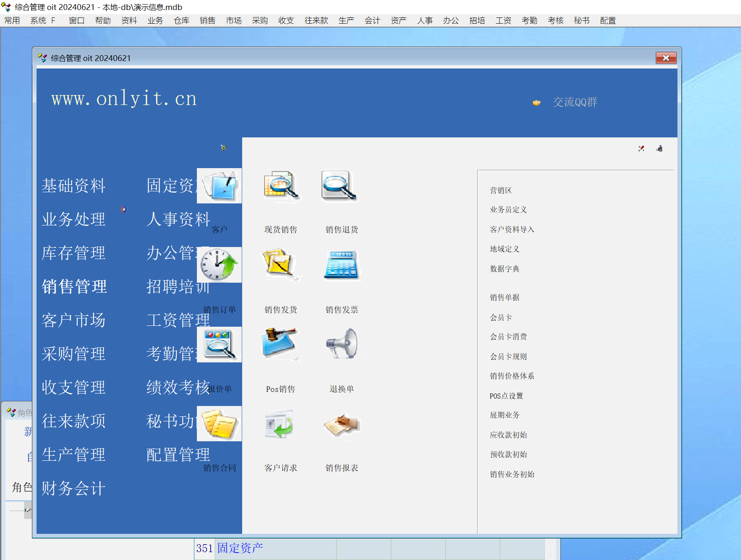Open the Pos销售 gavel icon
Viewport: 741px width, 560px height.
280,344
